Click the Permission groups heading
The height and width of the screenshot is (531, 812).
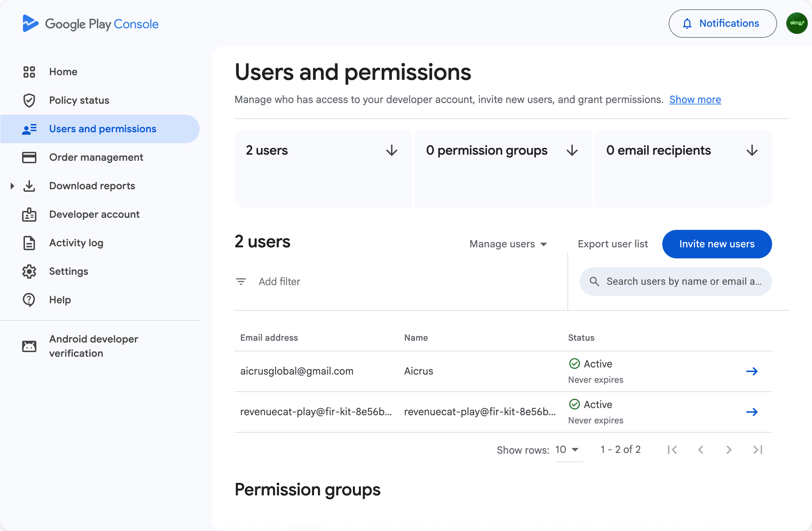308,490
